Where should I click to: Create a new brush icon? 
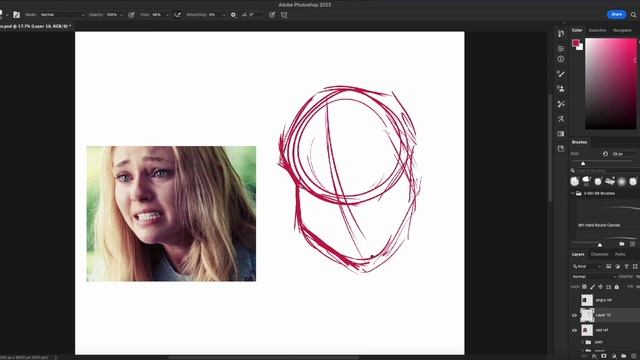[632, 244]
